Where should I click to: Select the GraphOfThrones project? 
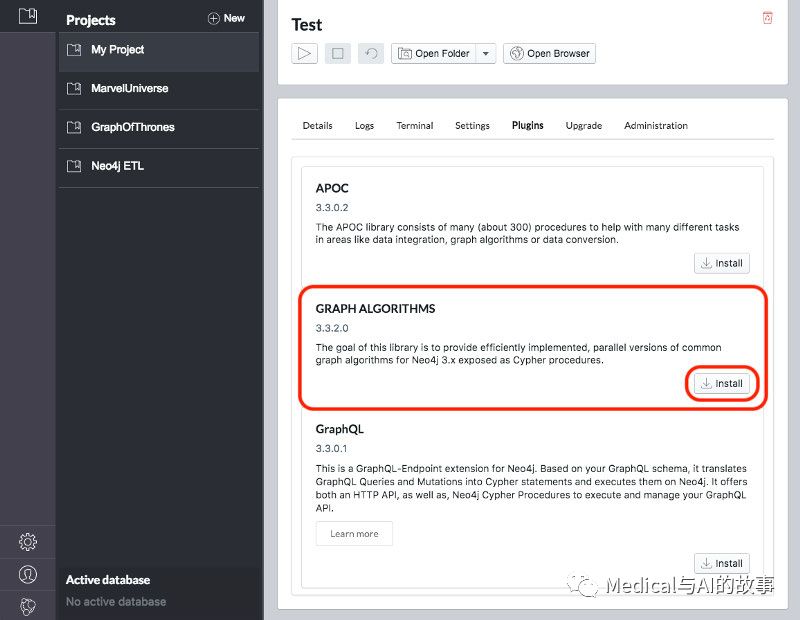(159, 127)
